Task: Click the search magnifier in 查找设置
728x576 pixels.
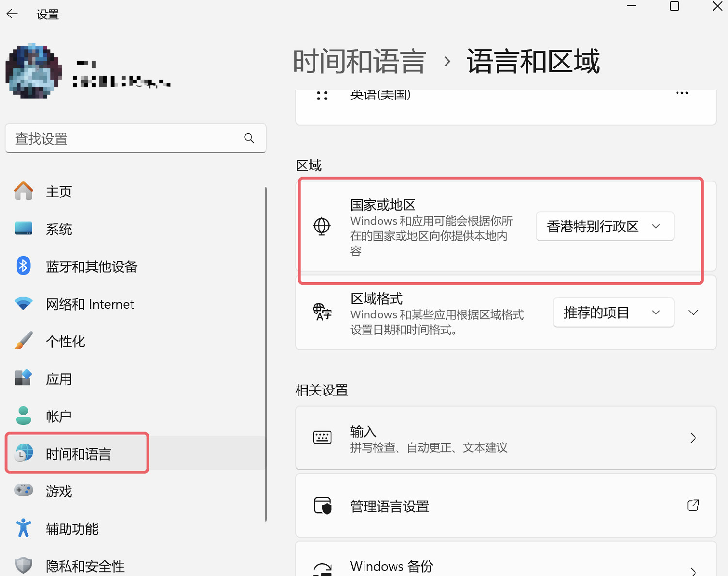Action: click(249, 138)
